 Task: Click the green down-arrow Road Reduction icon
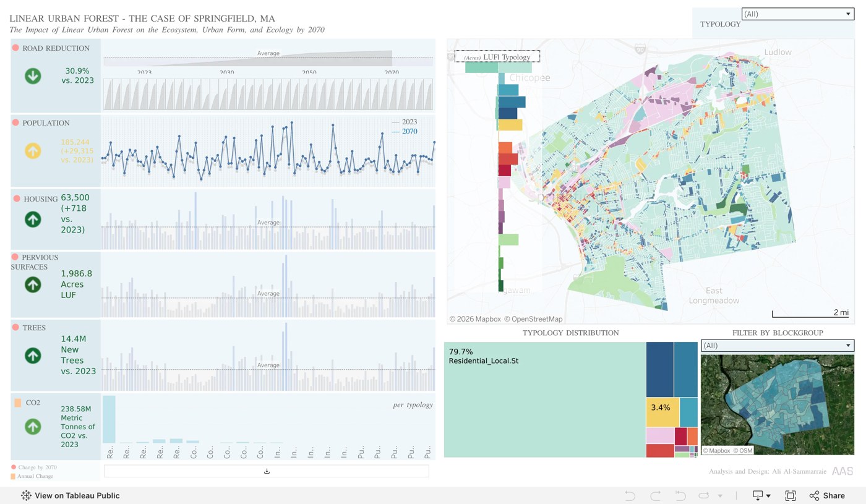(x=33, y=75)
